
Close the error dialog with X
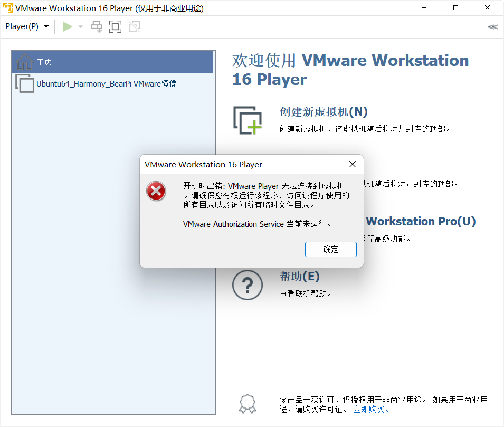[x=353, y=164]
